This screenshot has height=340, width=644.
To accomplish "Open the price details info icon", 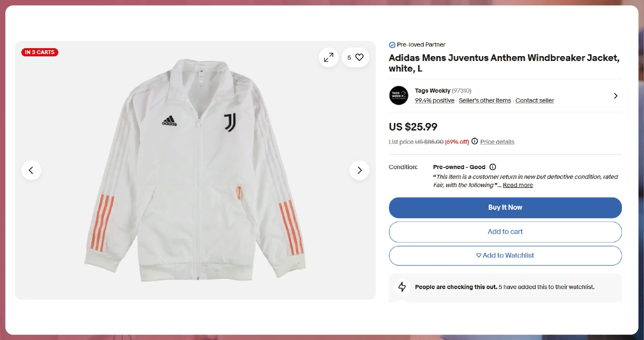I will (x=475, y=141).
